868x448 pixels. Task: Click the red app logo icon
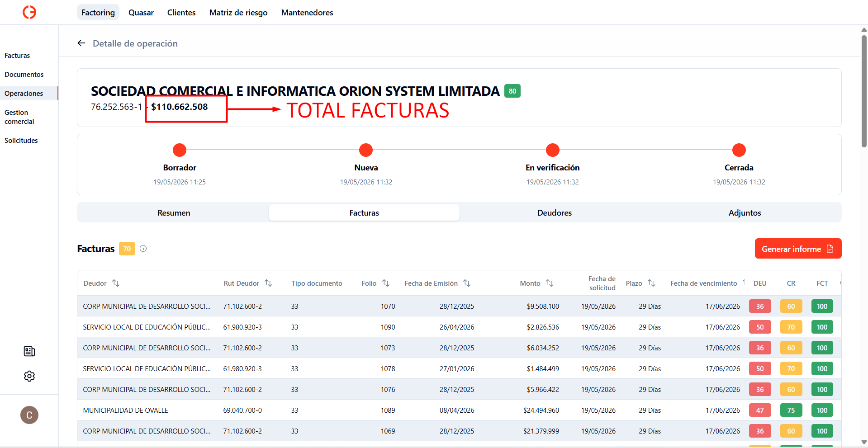29,12
